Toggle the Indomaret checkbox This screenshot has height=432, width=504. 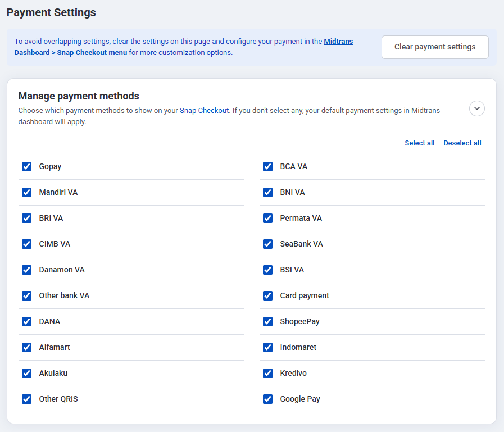click(x=268, y=347)
